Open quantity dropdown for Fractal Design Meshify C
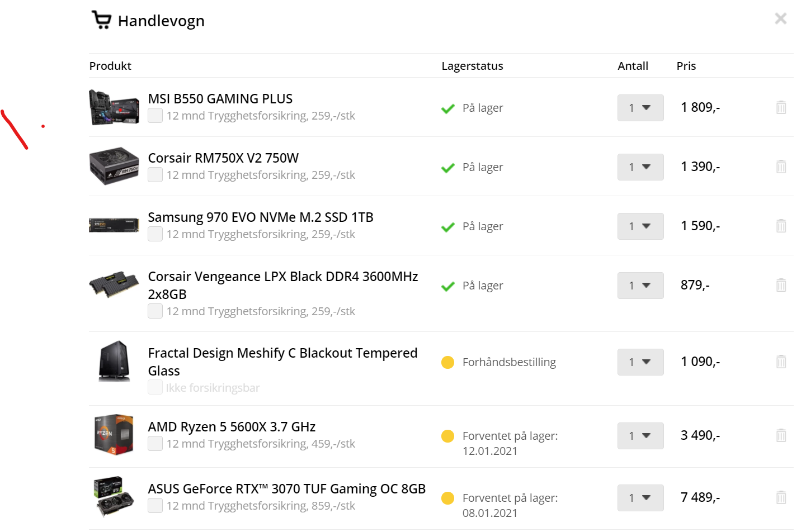The image size is (806, 532). pyautogui.click(x=640, y=362)
